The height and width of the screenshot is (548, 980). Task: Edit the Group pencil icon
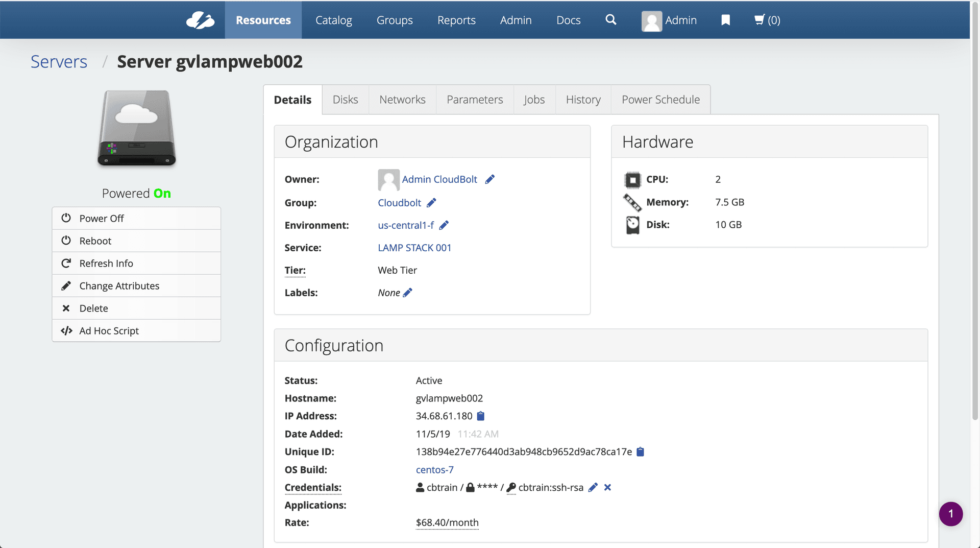(431, 202)
